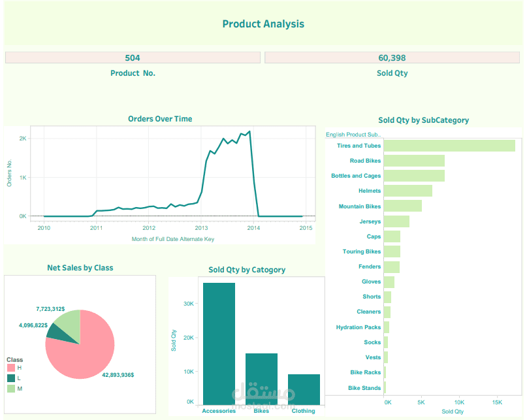Click the 7,723,312$ pie label

(x=50, y=309)
